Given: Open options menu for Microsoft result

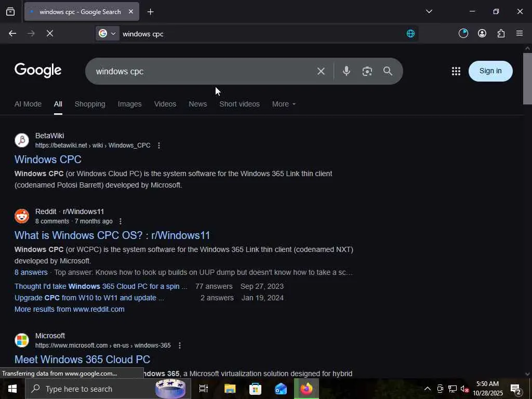Looking at the screenshot, I should tap(180, 345).
